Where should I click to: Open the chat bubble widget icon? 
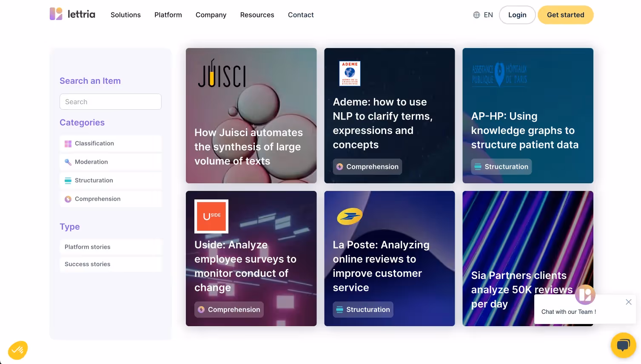pyautogui.click(x=623, y=345)
